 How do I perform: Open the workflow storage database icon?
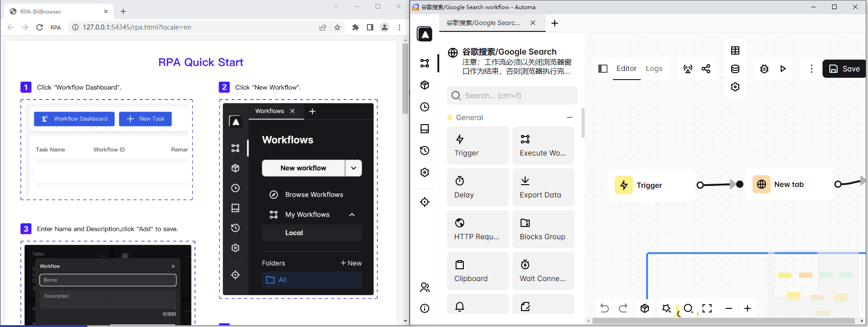tap(735, 69)
